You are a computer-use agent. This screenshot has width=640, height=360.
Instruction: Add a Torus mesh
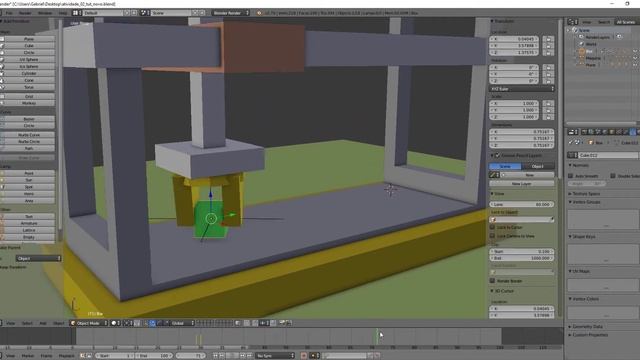29,87
